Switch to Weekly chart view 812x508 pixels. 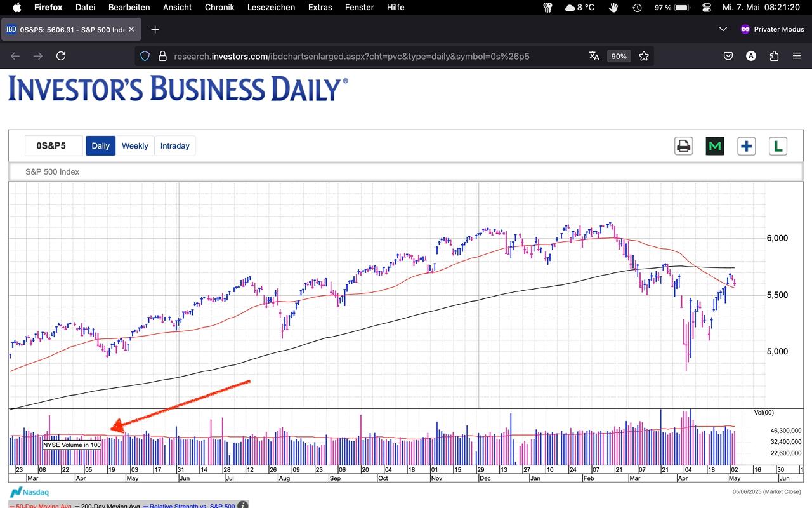(x=134, y=145)
